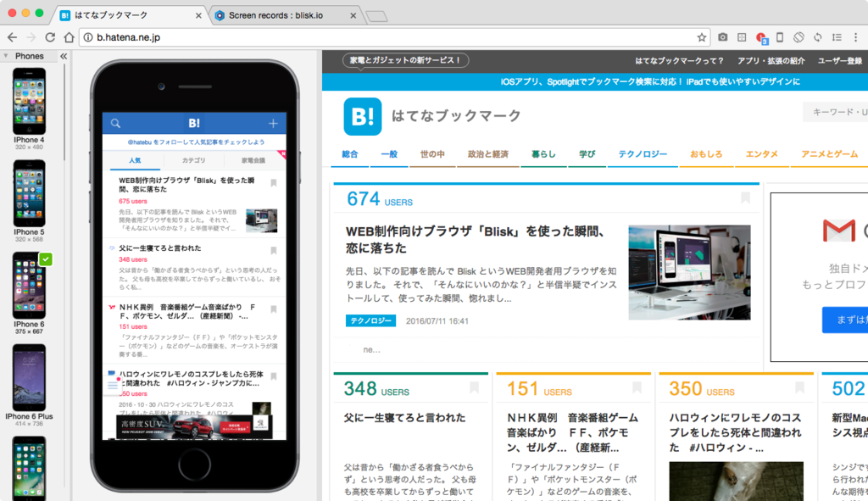Open アプリ・拡張の紹介 link
The height and width of the screenshot is (501, 868).
pos(771,61)
